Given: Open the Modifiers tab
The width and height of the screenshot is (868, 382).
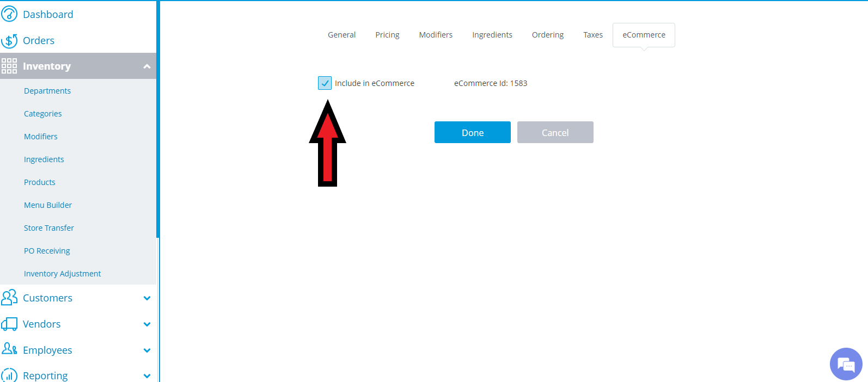Looking at the screenshot, I should (436, 35).
